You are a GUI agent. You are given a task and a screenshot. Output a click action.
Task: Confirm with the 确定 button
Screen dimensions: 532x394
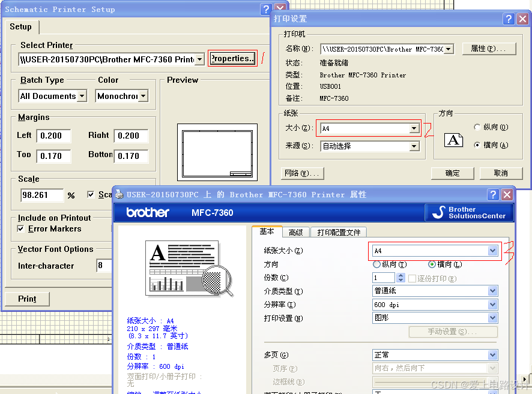pyautogui.click(x=452, y=173)
